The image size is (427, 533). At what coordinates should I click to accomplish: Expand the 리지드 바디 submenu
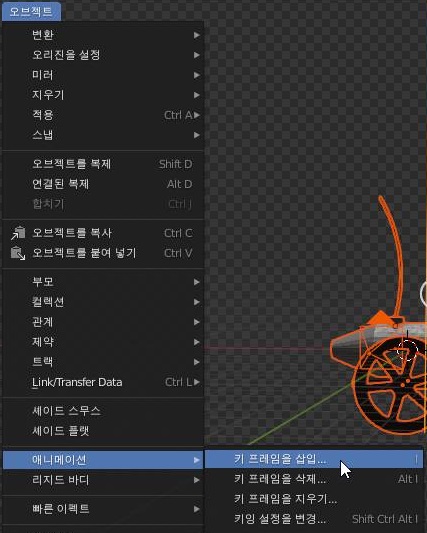[x=103, y=480]
